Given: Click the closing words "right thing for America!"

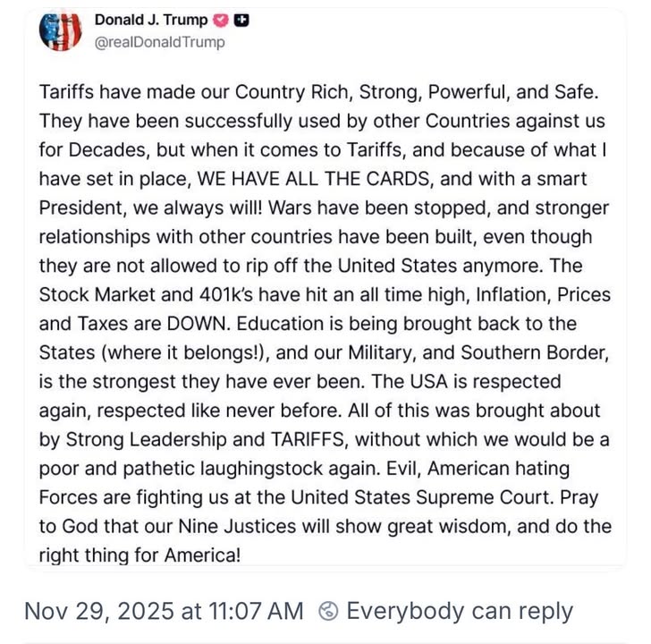Looking at the screenshot, I should point(139,555).
